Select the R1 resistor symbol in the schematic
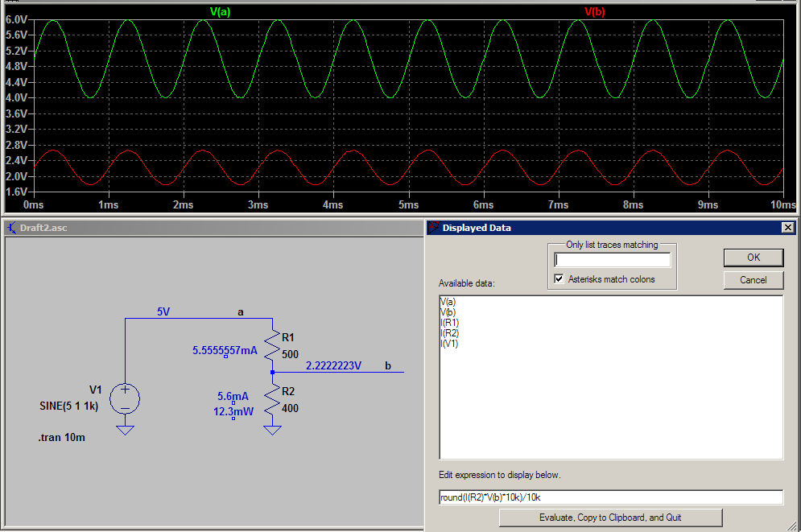The image size is (801, 532). pyautogui.click(x=272, y=346)
